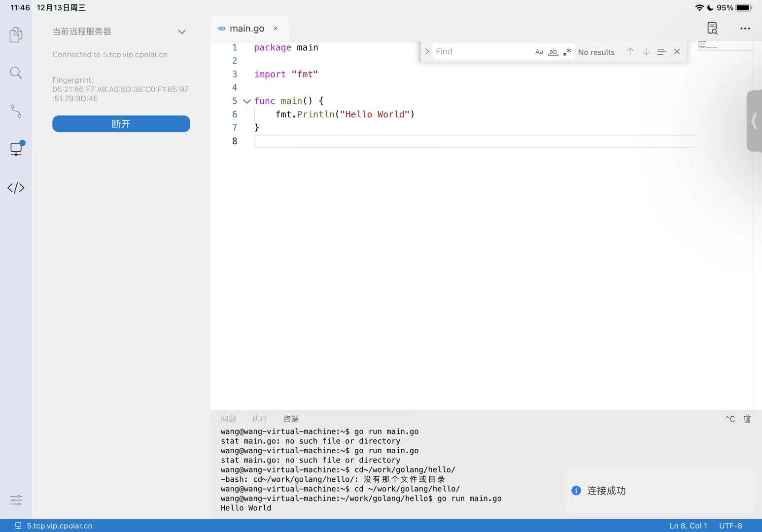Click the 断开 disconnect button

click(121, 124)
